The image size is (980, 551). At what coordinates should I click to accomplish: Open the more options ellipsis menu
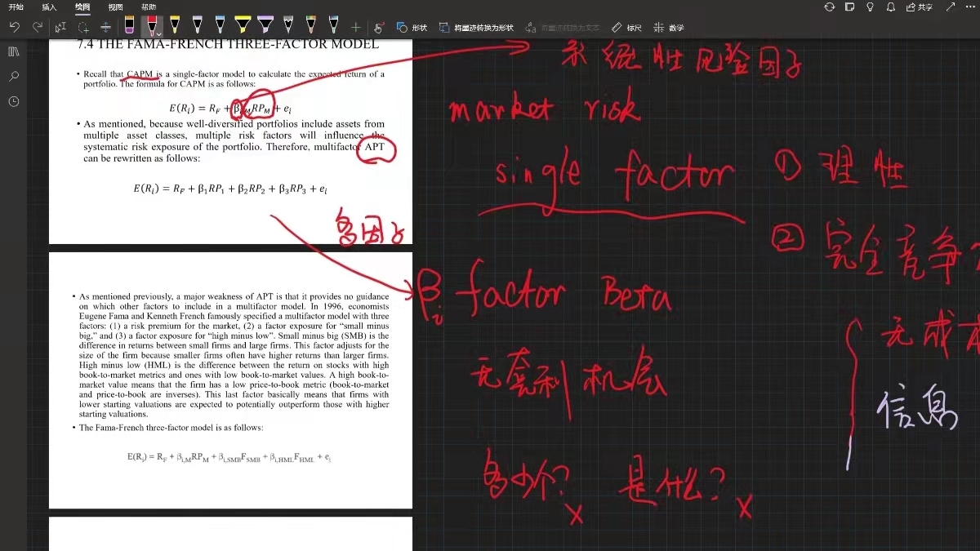tap(969, 7)
